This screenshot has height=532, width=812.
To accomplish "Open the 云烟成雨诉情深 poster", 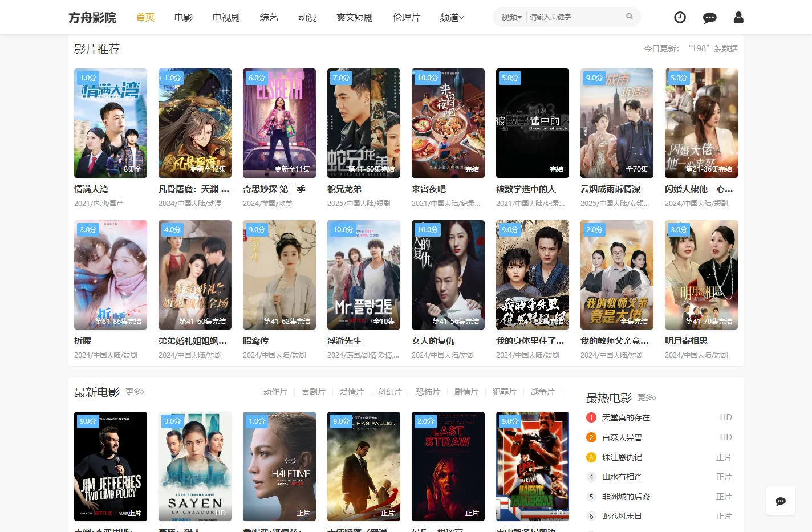I will tap(617, 123).
